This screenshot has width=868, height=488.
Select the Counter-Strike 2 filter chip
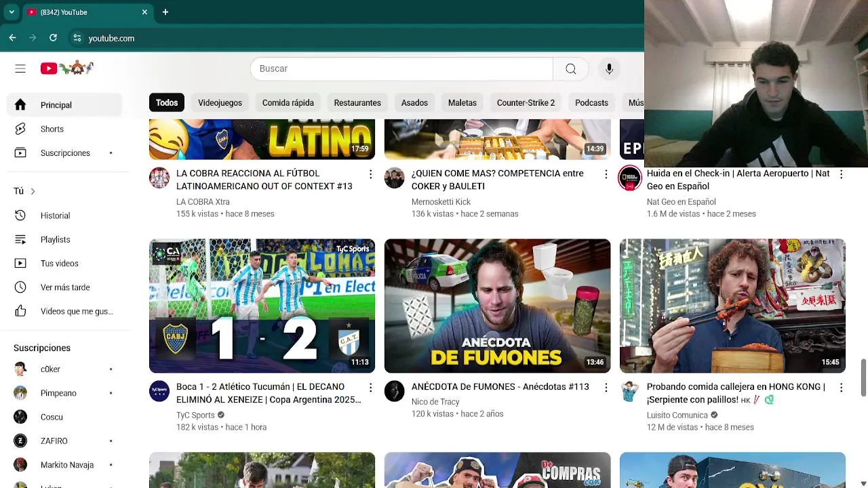526,102
